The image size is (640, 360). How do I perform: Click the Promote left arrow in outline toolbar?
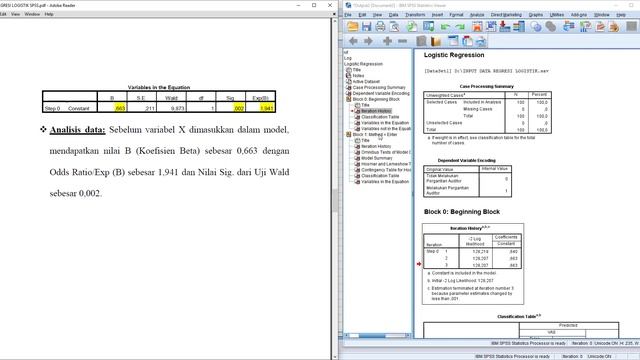click(x=353, y=41)
